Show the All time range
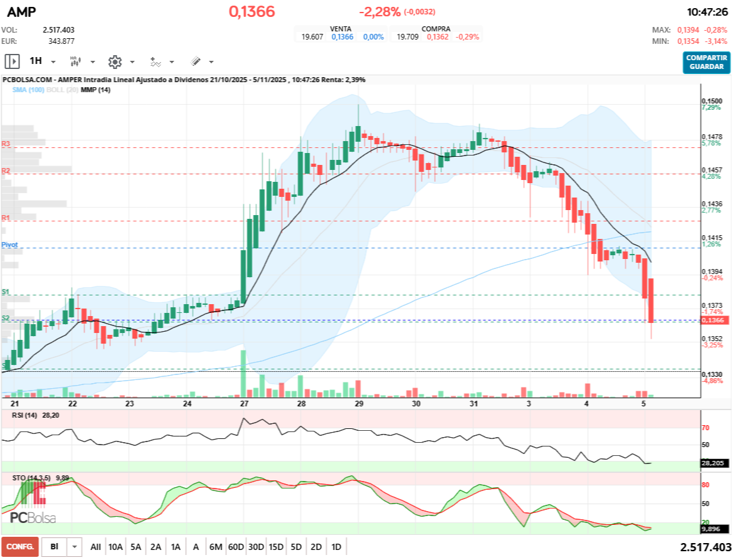The image size is (740, 560). point(95,547)
